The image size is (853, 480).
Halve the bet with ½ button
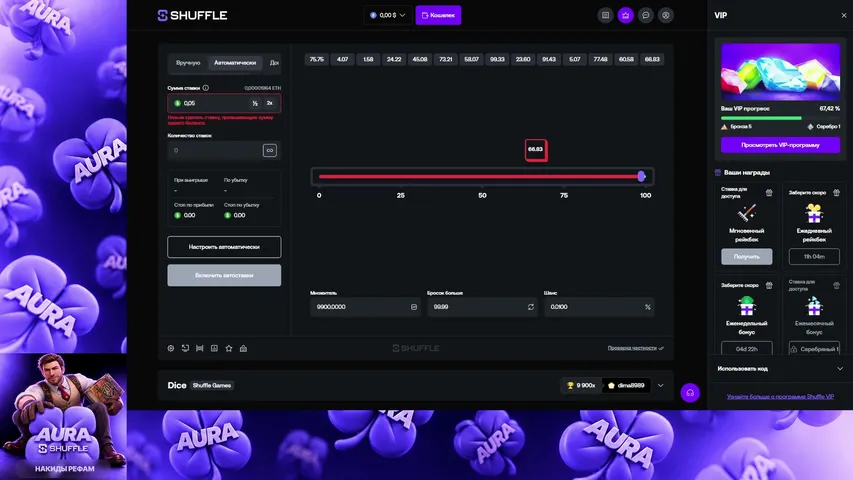coord(255,103)
